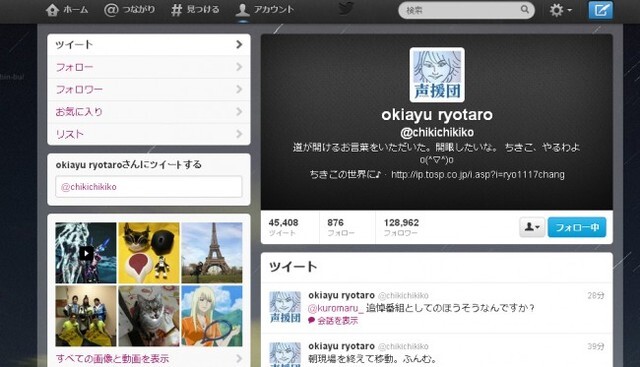Toggle the フォロー中 following button

[577, 227]
